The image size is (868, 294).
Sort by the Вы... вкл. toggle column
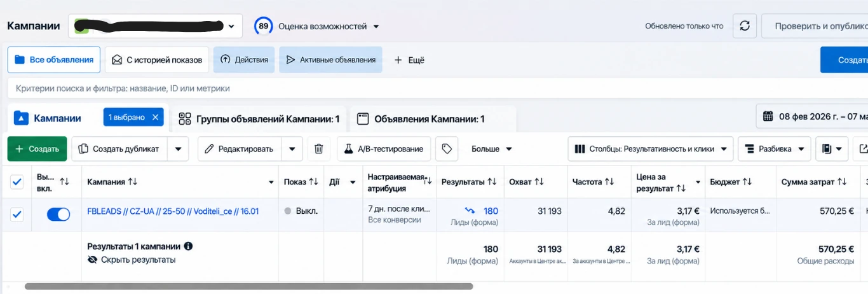[64, 182]
